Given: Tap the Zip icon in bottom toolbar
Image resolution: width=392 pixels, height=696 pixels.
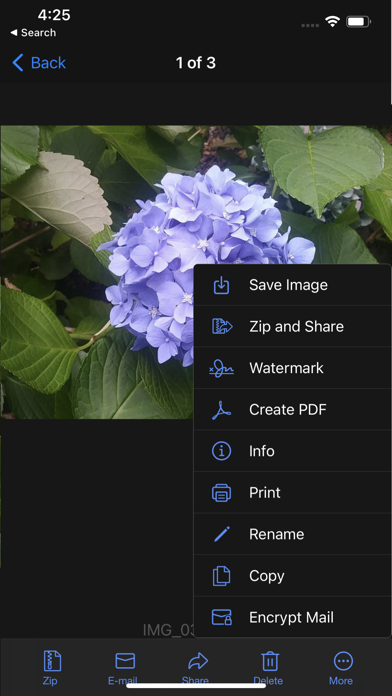Looking at the screenshot, I should (x=52, y=661).
